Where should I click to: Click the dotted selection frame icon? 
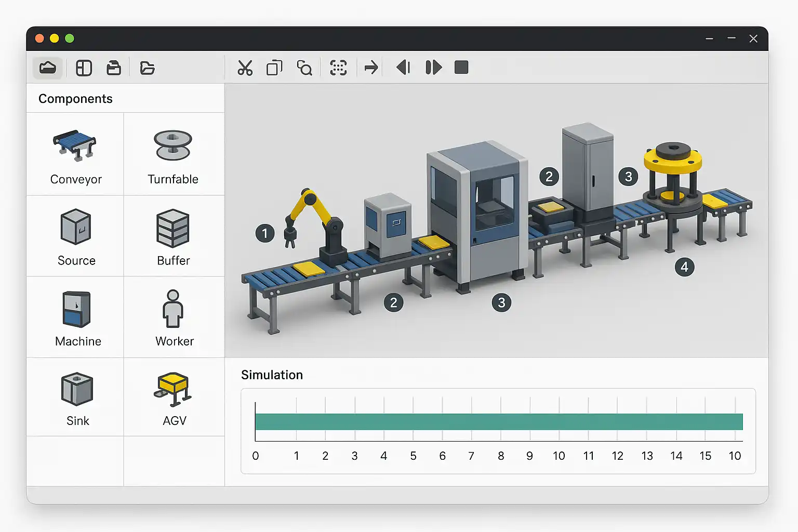[x=338, y=68]
